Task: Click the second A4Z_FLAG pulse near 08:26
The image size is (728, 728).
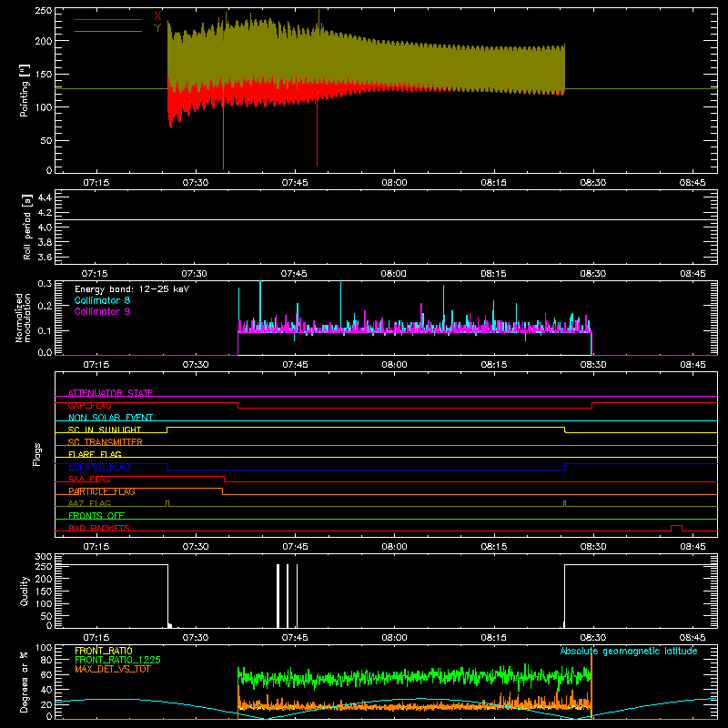Action: [564, 504]
